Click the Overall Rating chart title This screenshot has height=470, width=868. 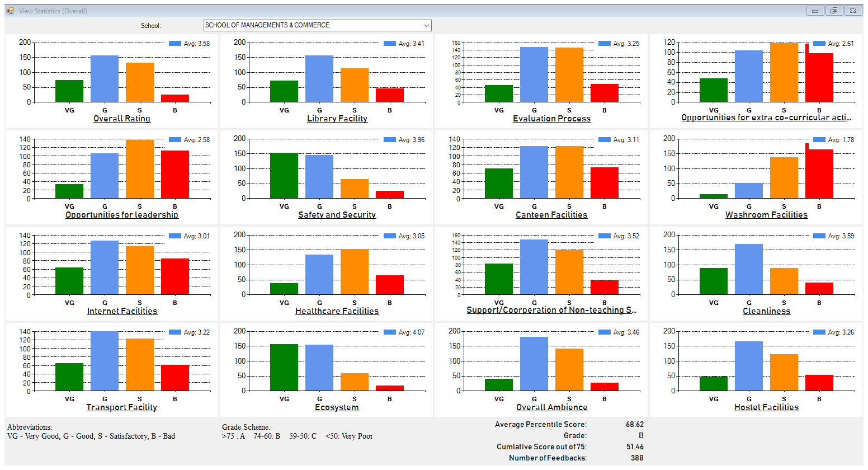122,119
